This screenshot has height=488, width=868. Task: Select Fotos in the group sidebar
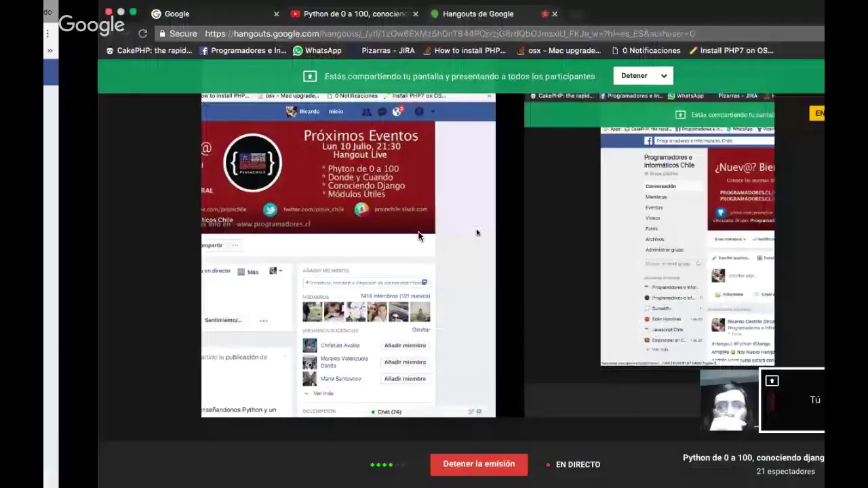651,229
